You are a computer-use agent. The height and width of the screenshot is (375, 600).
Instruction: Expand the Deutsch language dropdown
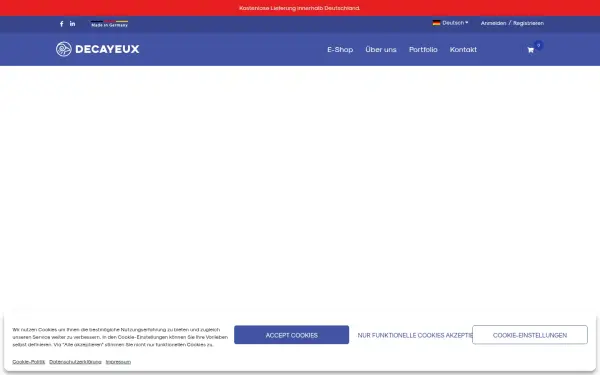pos(455,23)
